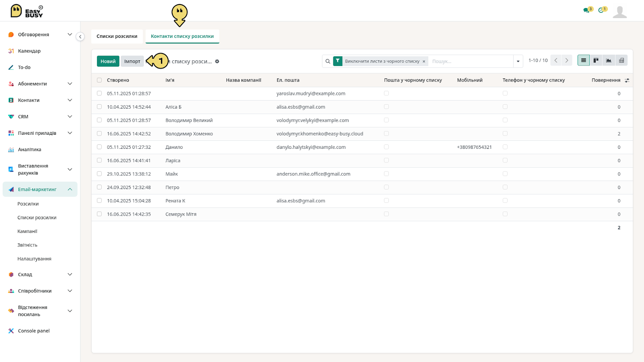Image resolution: width=644 pixels, height=362 pixels.
Task: Open the chat messages icon in header
Action: pyautogui.click(x=586, y=10)
